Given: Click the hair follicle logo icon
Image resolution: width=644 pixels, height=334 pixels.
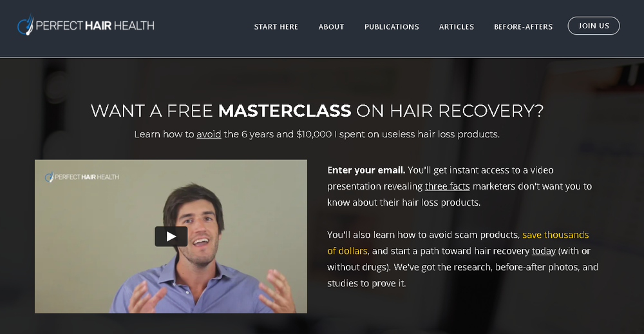Looking at the screenshot, I should pos(26,25).
